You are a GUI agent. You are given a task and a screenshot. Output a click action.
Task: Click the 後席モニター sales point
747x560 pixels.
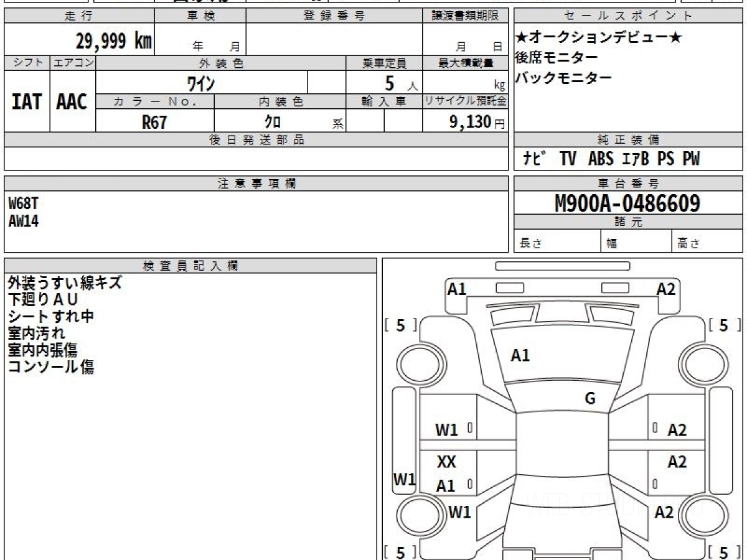[557, 57]
